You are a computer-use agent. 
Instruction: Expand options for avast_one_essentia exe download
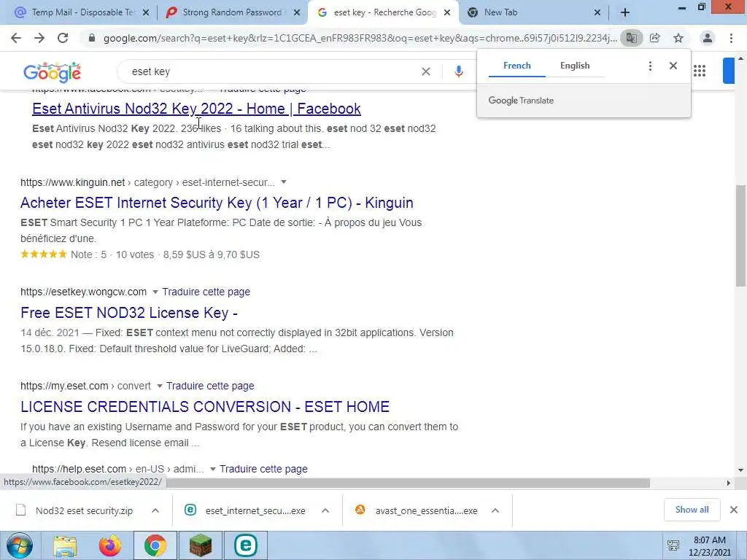click(495, 510)
